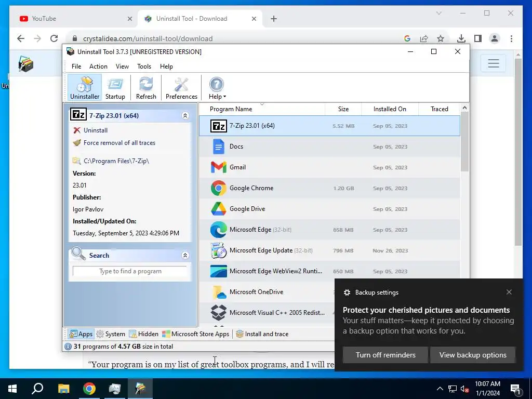Open the View menu
The height and width of the screenshot is (399, 532).
click(x=122, y=66)
